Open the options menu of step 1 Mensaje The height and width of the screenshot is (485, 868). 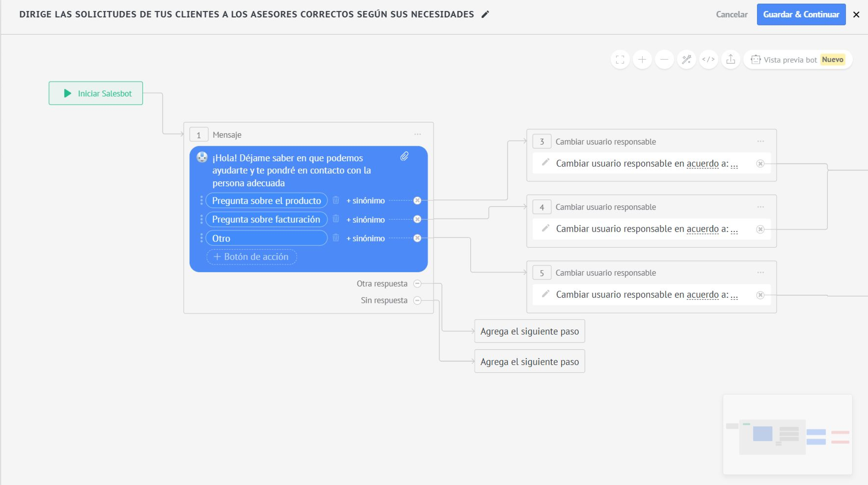tap(417, 134)
